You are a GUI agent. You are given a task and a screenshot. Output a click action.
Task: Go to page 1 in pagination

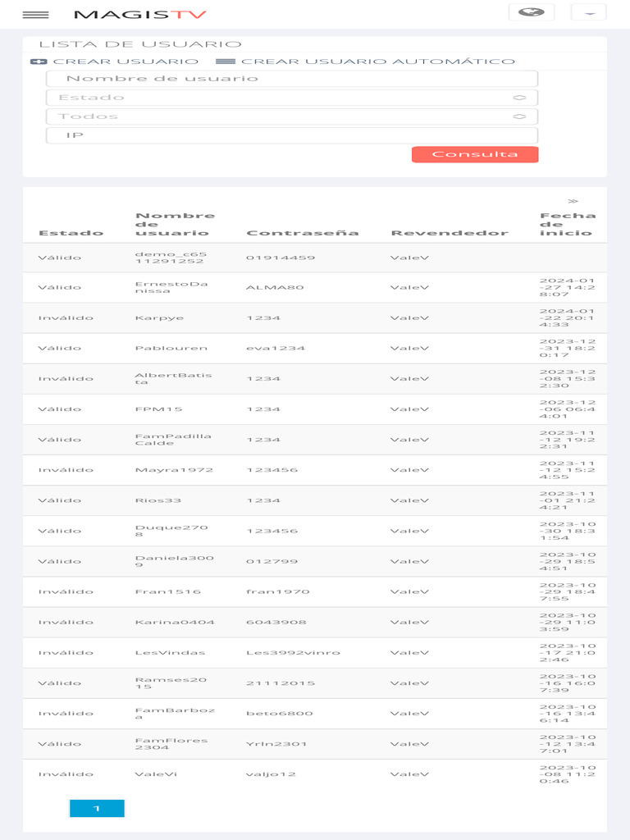click(x=97, y=809)
